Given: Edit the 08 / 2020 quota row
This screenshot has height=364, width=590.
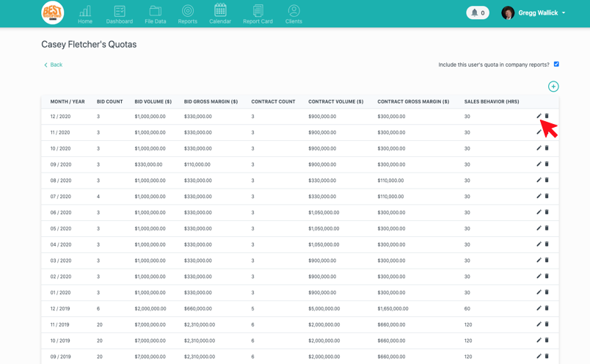Looking at the screenshot, I should tap(539, 180).
